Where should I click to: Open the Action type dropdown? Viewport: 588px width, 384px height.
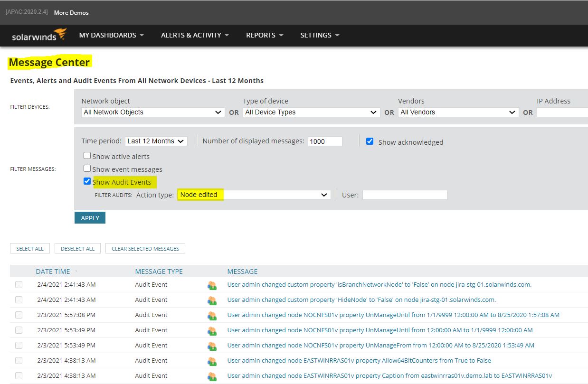(x=254, y=195)
